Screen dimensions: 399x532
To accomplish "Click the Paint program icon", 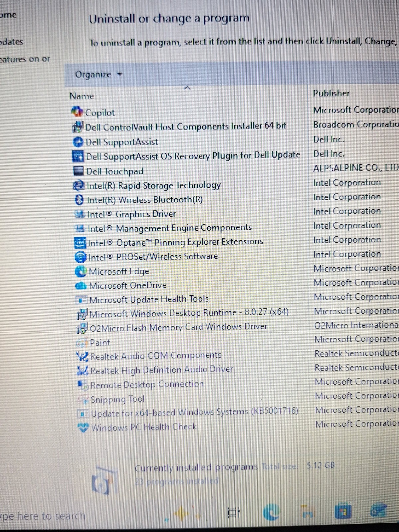I will pyautogui.click(x=83, y=342).
